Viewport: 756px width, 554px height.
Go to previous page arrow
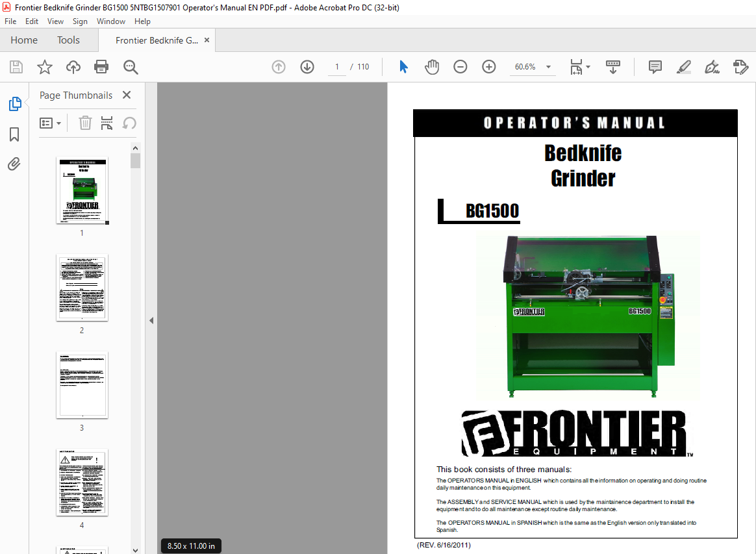pyautogui.click(x=279, y=66)
